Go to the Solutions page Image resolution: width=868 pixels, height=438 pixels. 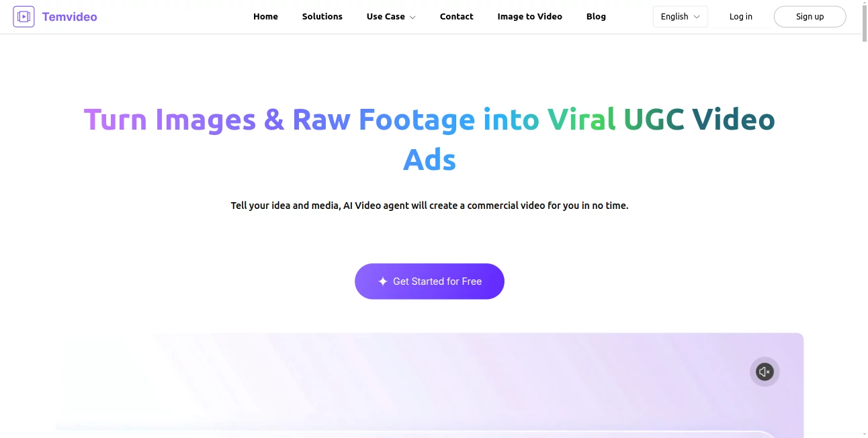tap(322, 16)
